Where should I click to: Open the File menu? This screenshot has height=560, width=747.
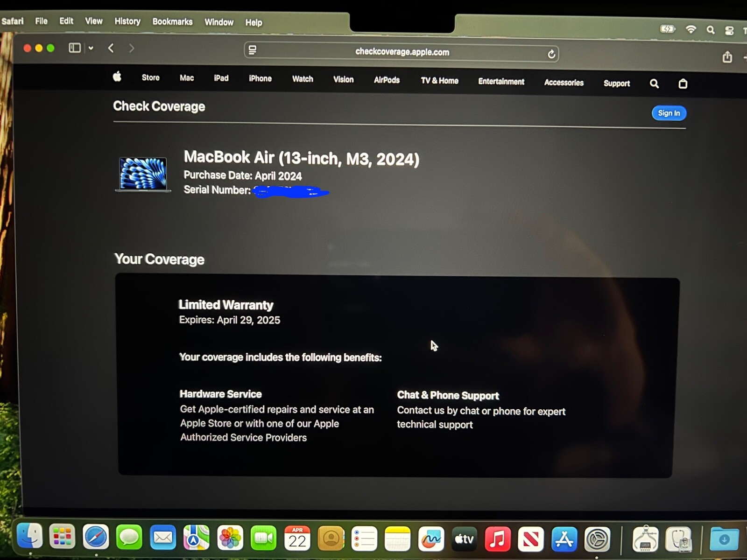pyautogui.click(x=41, y=21)
